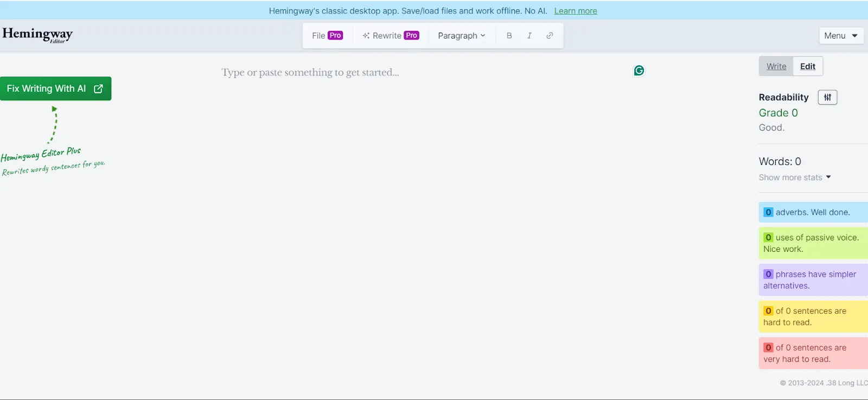
Task: Switch to Edit mode
Action: click(808, 66)
